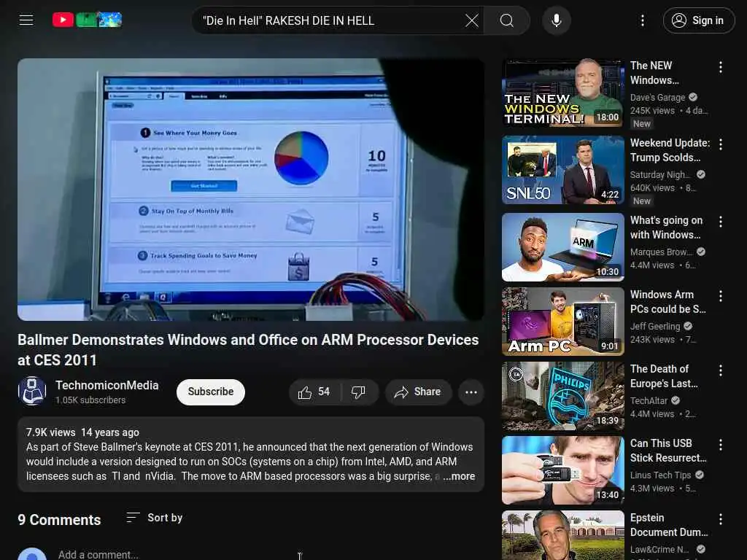The width and height of the screenshot is (747, 560).
Task: Open options for Linus Tech Tips video
Action: (x=721, y=444)
